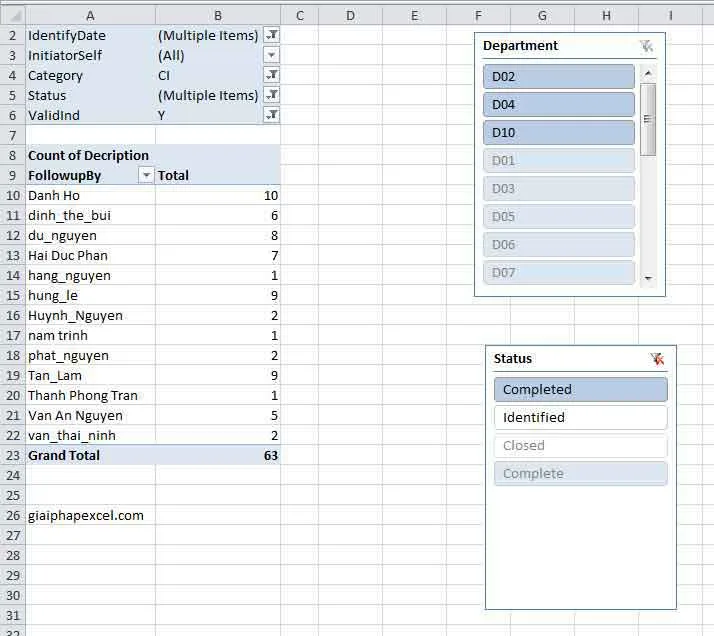The image size is (714, 636).
Task: Click the InitiatorSelf label cell
Action: tap(90, 55)
